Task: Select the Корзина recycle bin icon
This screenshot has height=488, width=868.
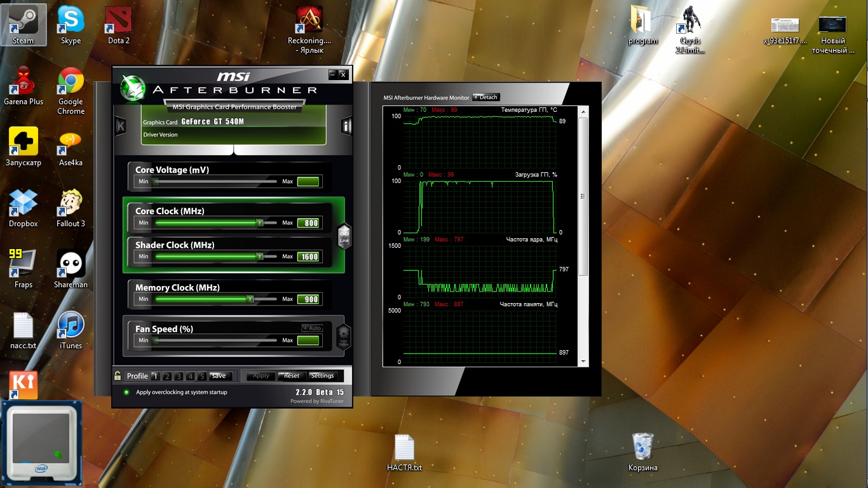Action: (643, 452)
